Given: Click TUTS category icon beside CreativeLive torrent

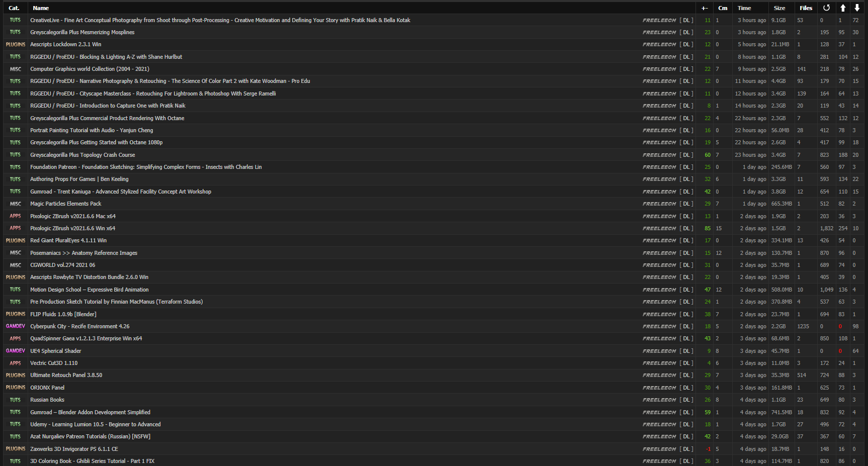Looking at the screenshot, I should tap(15, 20).
